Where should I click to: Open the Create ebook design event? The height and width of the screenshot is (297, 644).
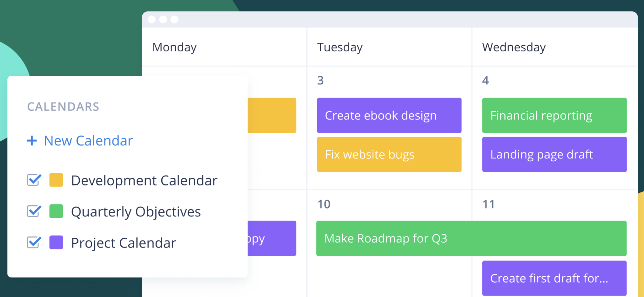(389, 115)
